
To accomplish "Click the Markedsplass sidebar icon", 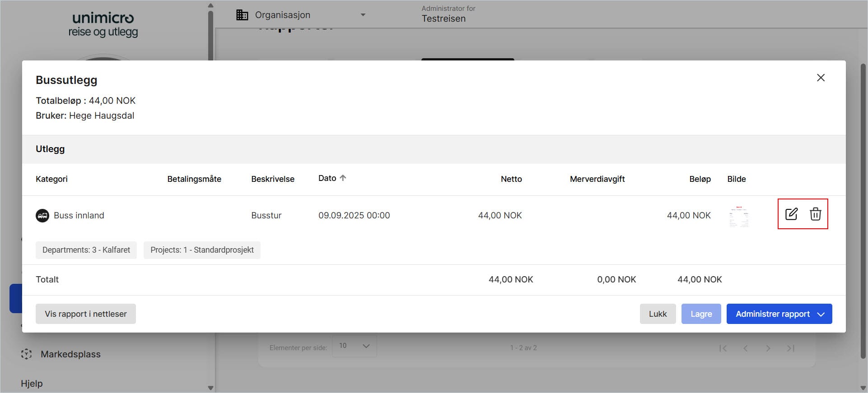I will tap(26, 354).
